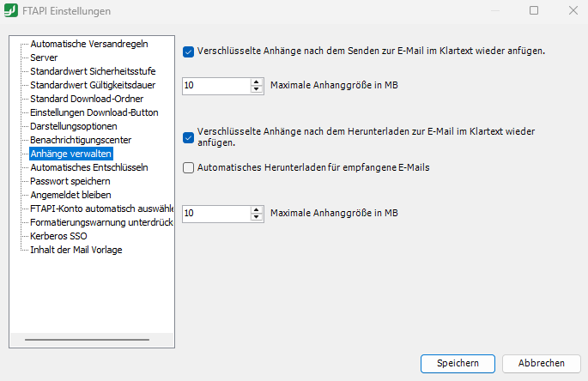The height and width of the screenshot is (381, 588).
Task: Open Inhalt der Mail Vorlage entry
Action: 76,250
